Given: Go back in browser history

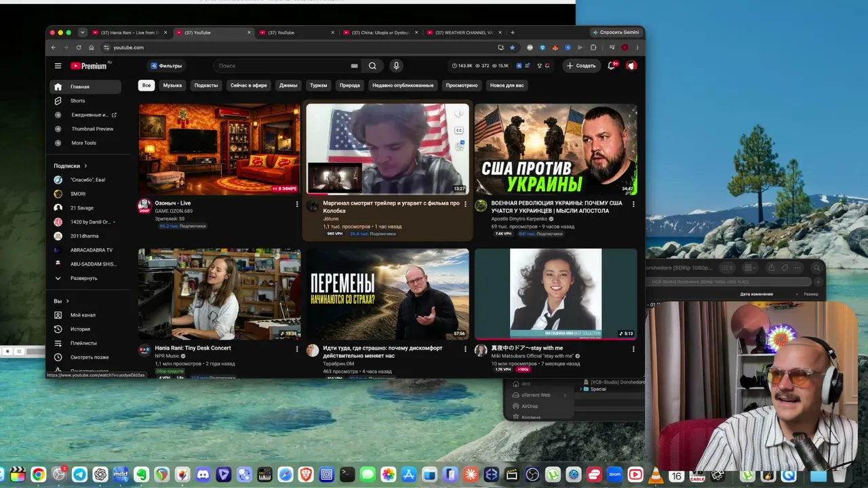Looking at the screenshot, I should [54, 47].
